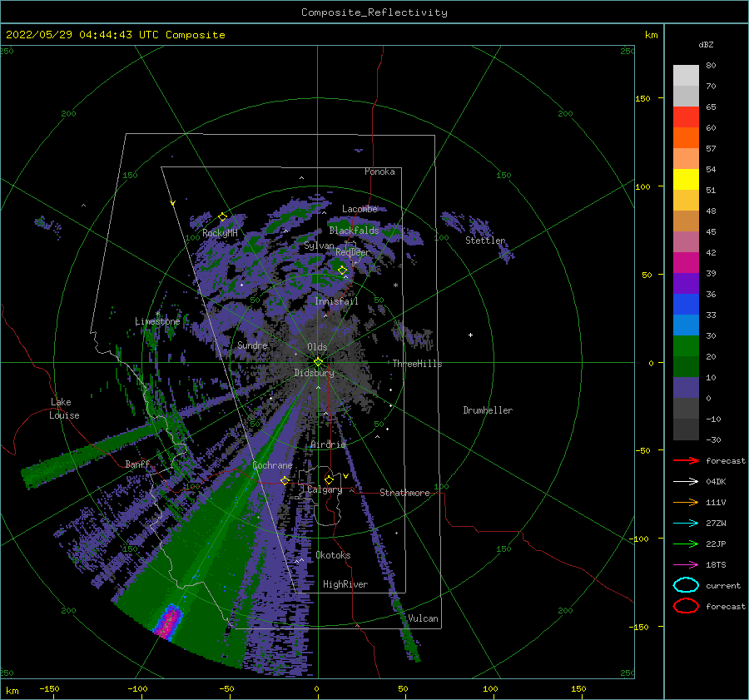
Task: Click the white asterisk marker near Limestone
Action: click(157, 314)
